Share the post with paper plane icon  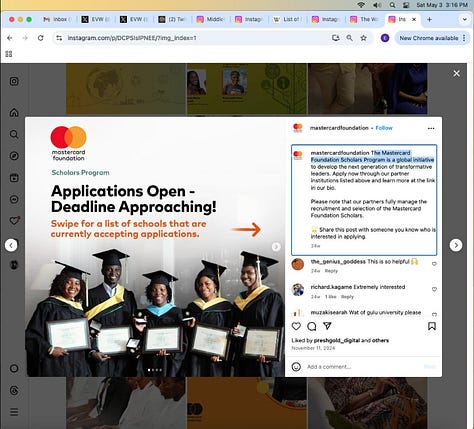[327, 326]
